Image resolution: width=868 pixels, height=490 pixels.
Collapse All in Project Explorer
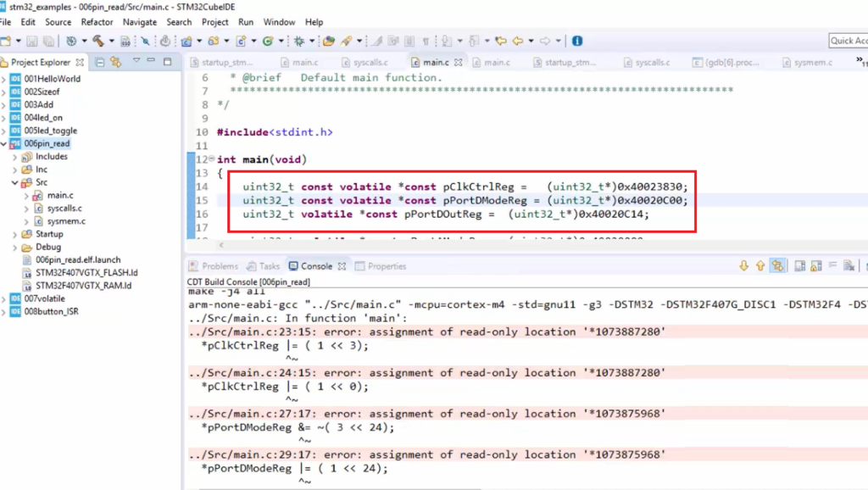point(100,62)
